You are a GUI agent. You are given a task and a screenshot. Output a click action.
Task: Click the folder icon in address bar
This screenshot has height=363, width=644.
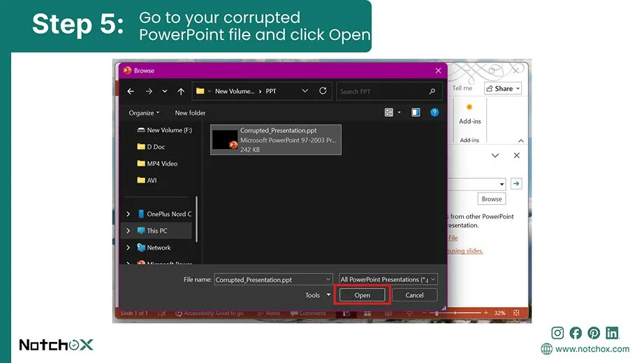pos(200,91)
